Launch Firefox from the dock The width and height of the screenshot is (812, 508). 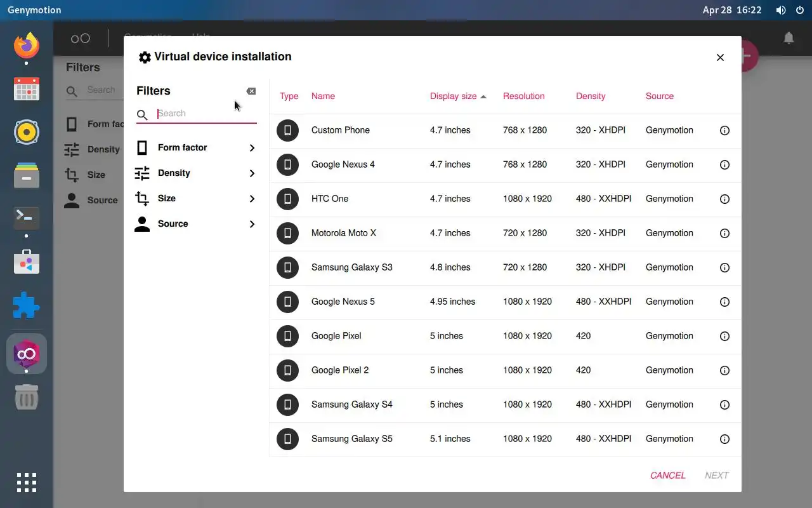[27, 45]
